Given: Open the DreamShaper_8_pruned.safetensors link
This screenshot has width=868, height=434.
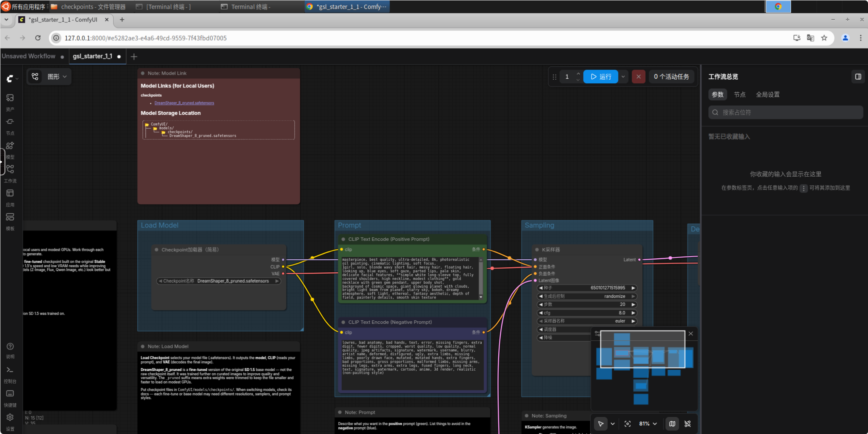Looking at the screenshot, I should [184, 103].
